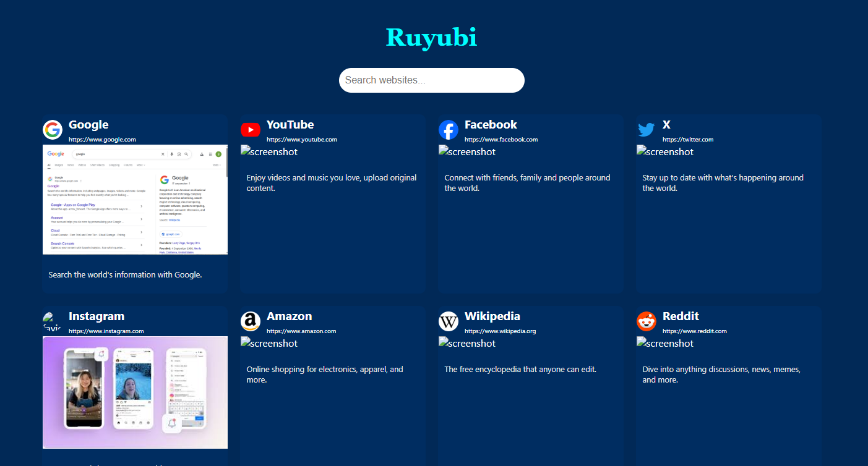Viewport: 868px width, 466px height.
Task: Click YouTube's broken screenshot placeholder
Action: [269, 151]
